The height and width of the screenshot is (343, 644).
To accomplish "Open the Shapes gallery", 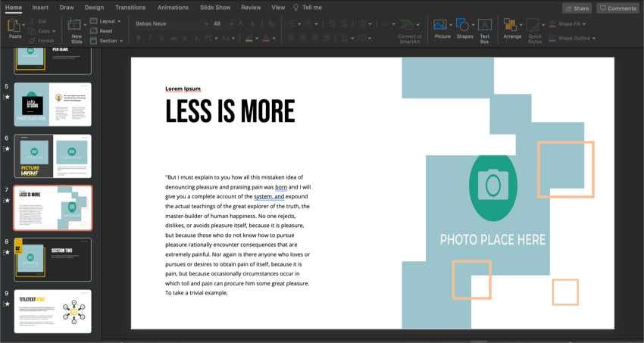I will click(x=464, y=25).
